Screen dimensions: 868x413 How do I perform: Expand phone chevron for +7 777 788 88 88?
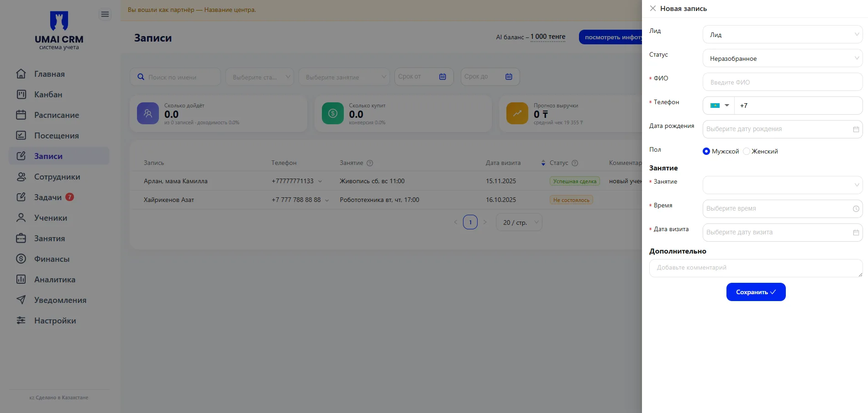[x=327, y=200]
